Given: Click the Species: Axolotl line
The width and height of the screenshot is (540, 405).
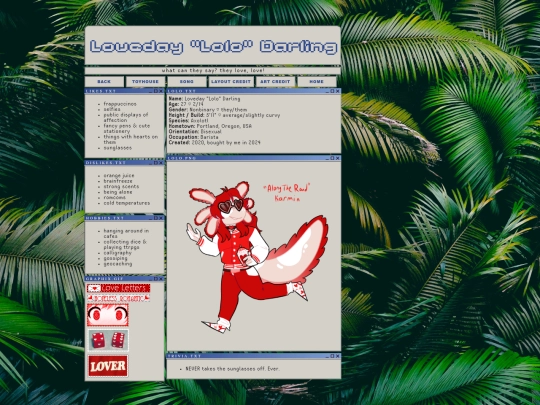Looking at the screenshot, I should 188,121.
